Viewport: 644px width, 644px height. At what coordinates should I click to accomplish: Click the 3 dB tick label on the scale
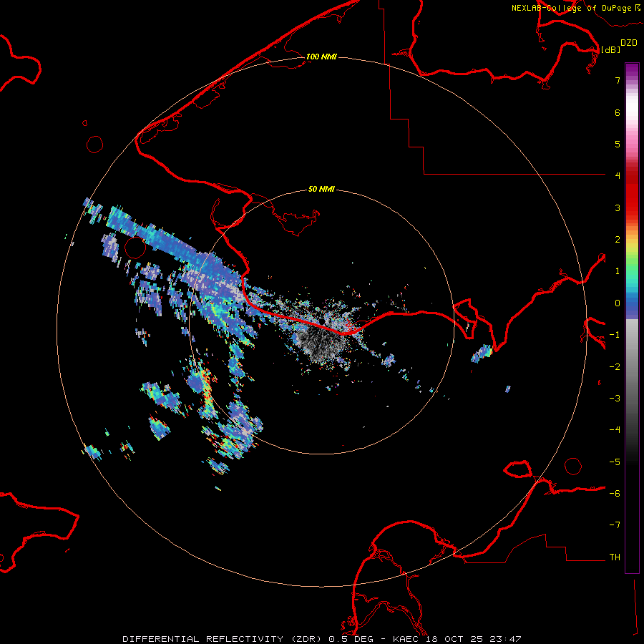[618, 208]
